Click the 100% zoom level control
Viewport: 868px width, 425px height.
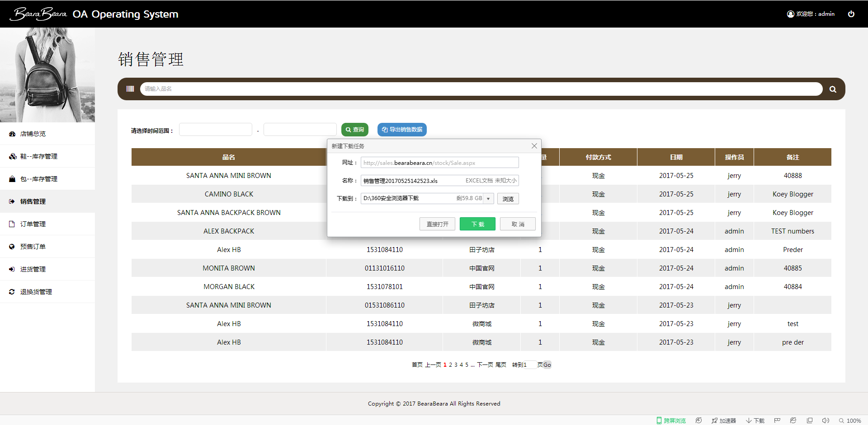[x=850, y=420]
